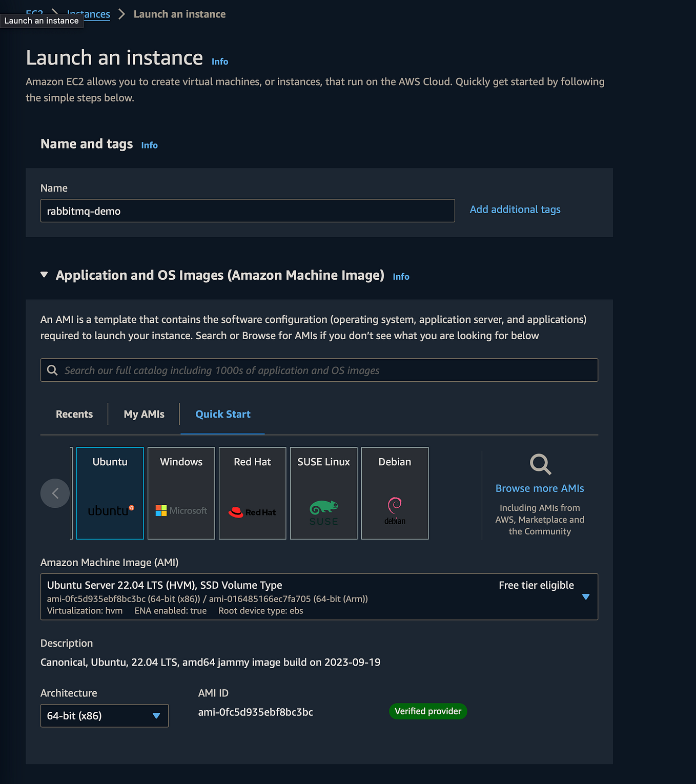This screenshot has width=696, height=784.
Task: Switch to the Quick Start tab
Action: pyautogui.click(x=223, y=414)
